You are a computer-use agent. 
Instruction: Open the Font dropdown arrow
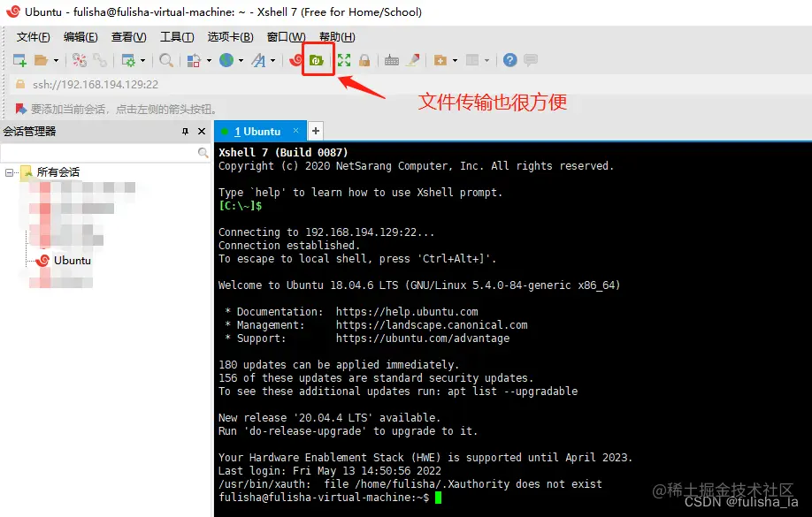pos(273,61)
